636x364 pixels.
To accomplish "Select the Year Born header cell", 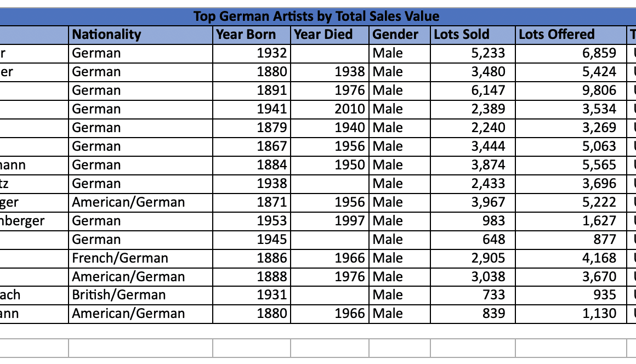I will pyautogui.click(x=251, y=35).
